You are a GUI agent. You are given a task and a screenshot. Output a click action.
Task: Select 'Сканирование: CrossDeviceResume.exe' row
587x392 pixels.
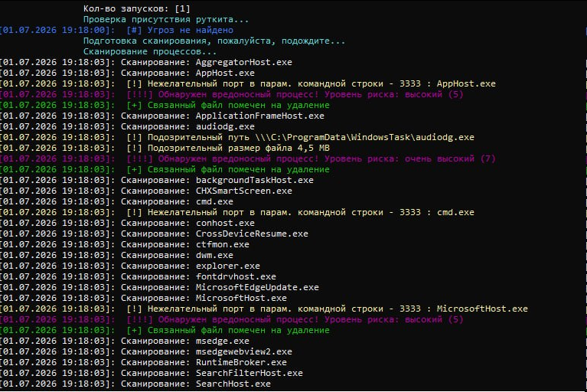(155, 234)
